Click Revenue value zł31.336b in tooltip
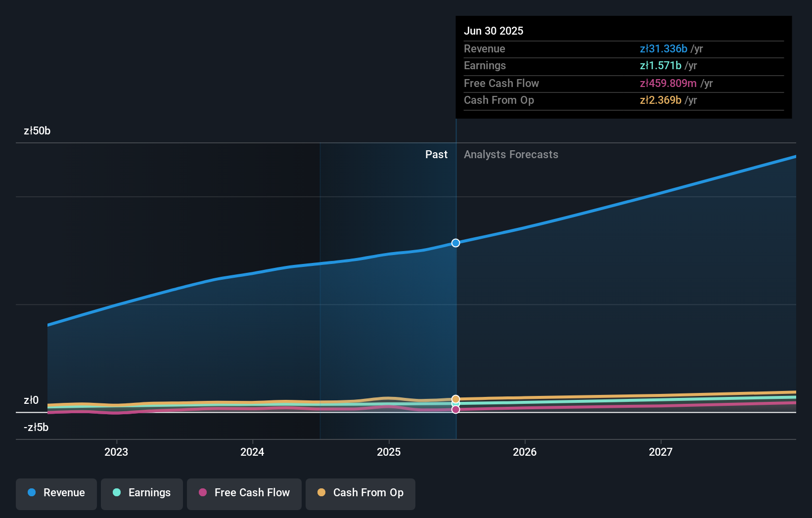The height and width of the screenshot is (518, 812). 663,48
